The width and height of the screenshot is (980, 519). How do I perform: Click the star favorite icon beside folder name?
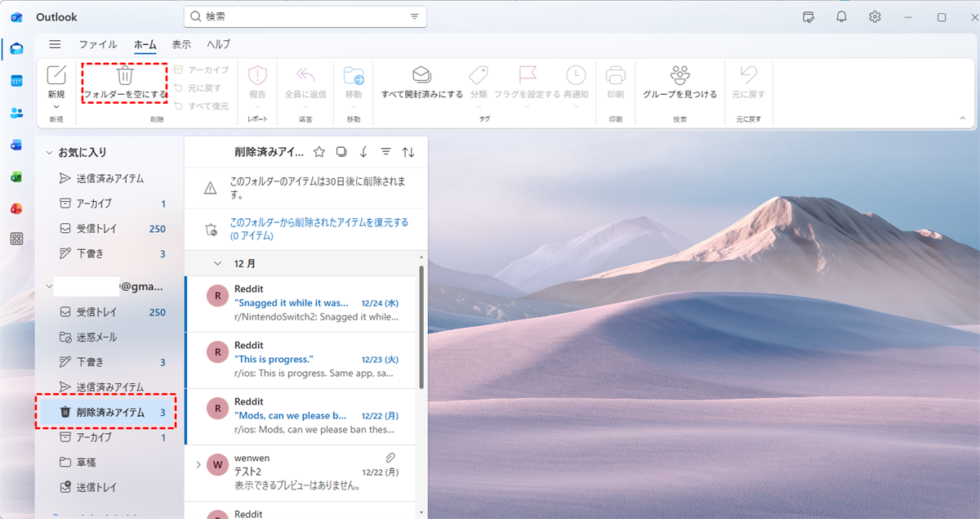pos(319,152)
